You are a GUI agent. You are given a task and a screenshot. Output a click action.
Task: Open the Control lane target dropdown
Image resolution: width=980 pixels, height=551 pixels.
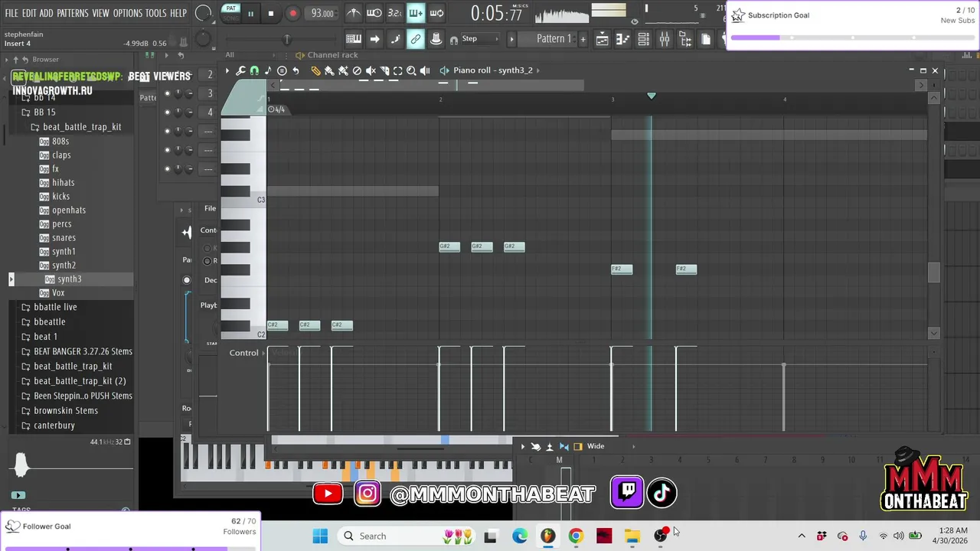248,353
